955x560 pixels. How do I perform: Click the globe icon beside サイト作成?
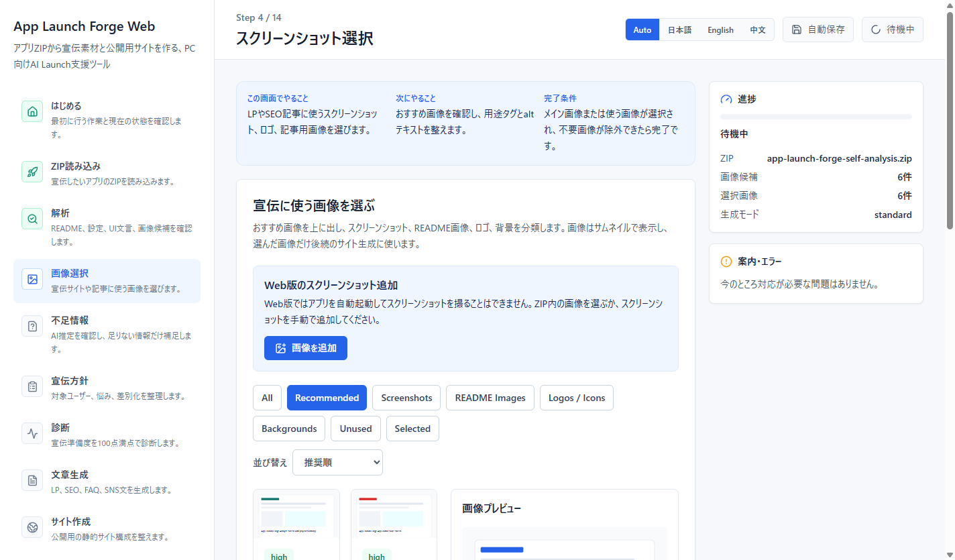[32, 527]
